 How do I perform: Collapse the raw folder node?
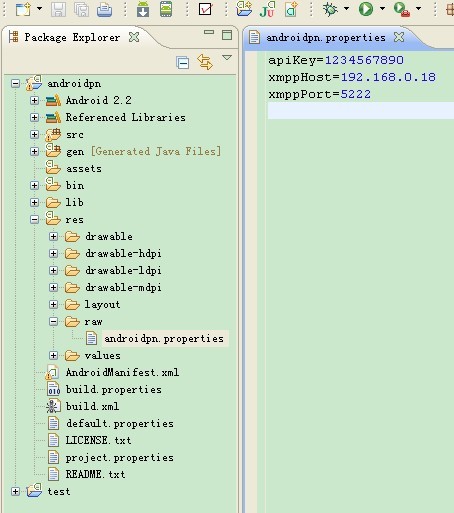[53, 321]
